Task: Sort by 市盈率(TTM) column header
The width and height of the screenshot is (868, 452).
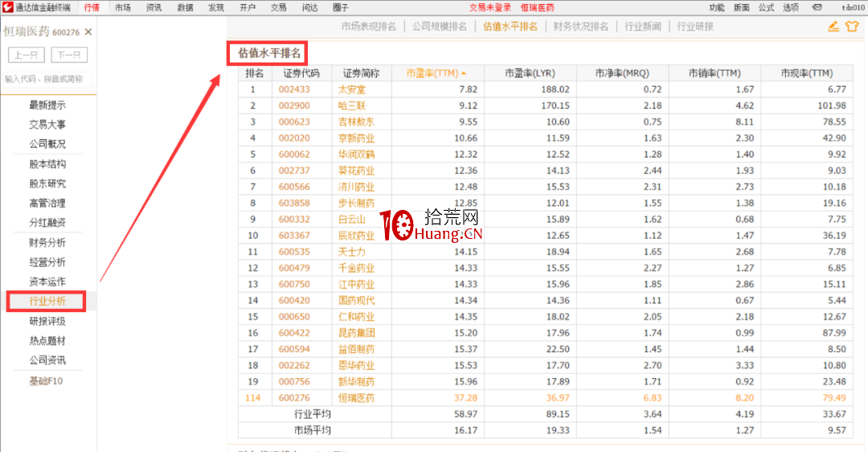Action: point(437,73)
